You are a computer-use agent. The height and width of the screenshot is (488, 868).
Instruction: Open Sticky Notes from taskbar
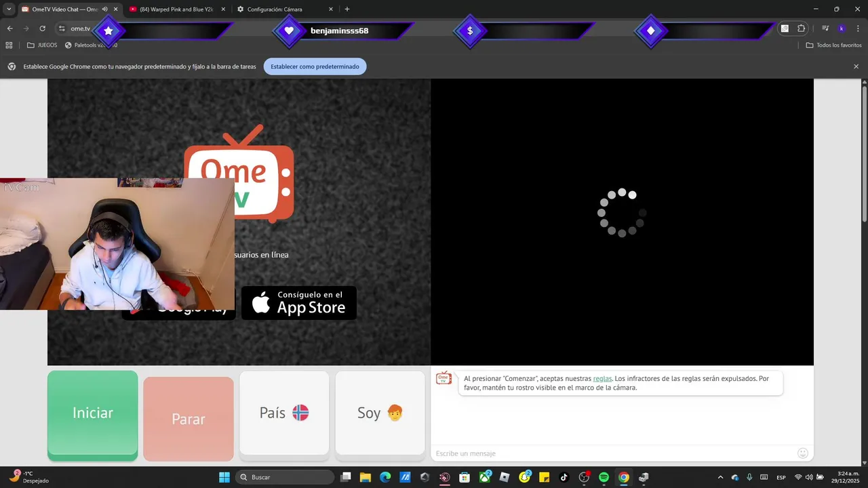click(545, 477)
